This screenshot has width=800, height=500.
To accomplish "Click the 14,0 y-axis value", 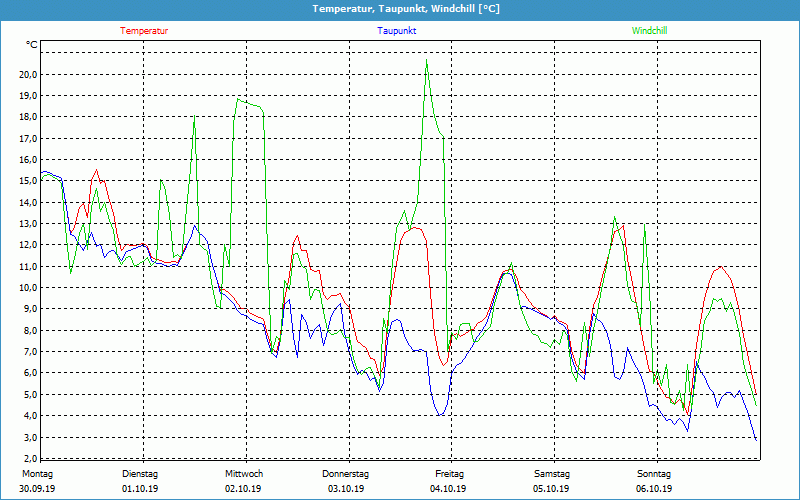I will pos(28,203).
